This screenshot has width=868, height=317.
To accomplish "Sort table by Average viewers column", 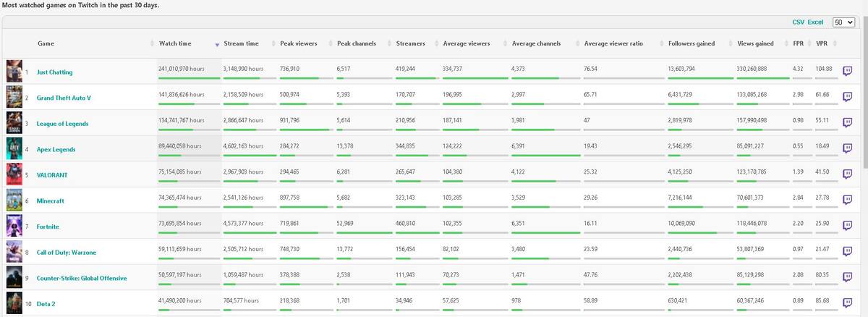I will [467, 43].
